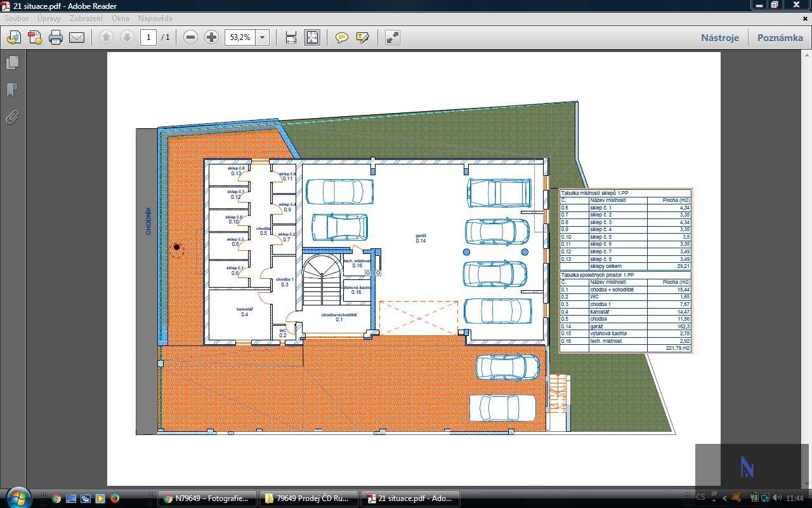Expand the bookmarks panel
The width and height of the screenshot is (812, 508).
12,90
